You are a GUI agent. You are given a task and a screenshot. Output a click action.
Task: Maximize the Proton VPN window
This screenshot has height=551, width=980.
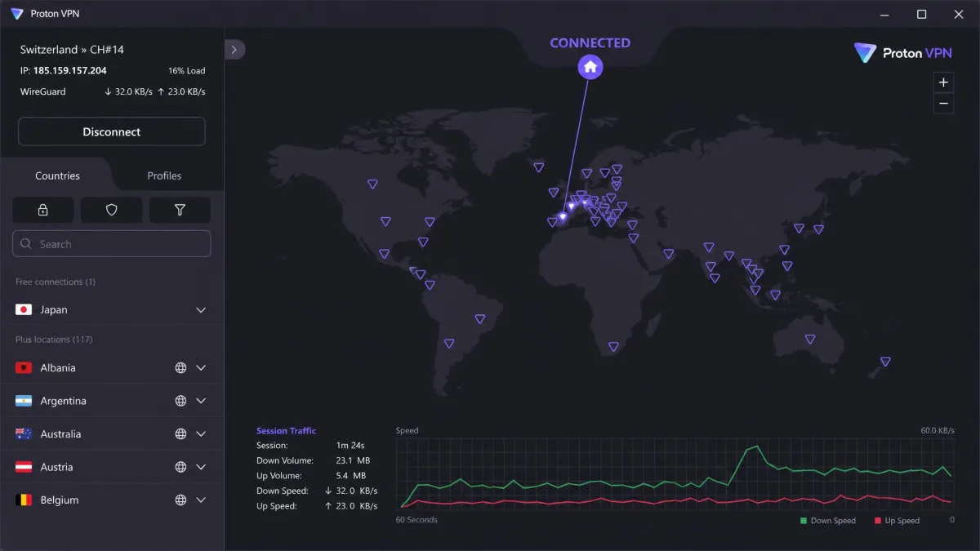921,14
